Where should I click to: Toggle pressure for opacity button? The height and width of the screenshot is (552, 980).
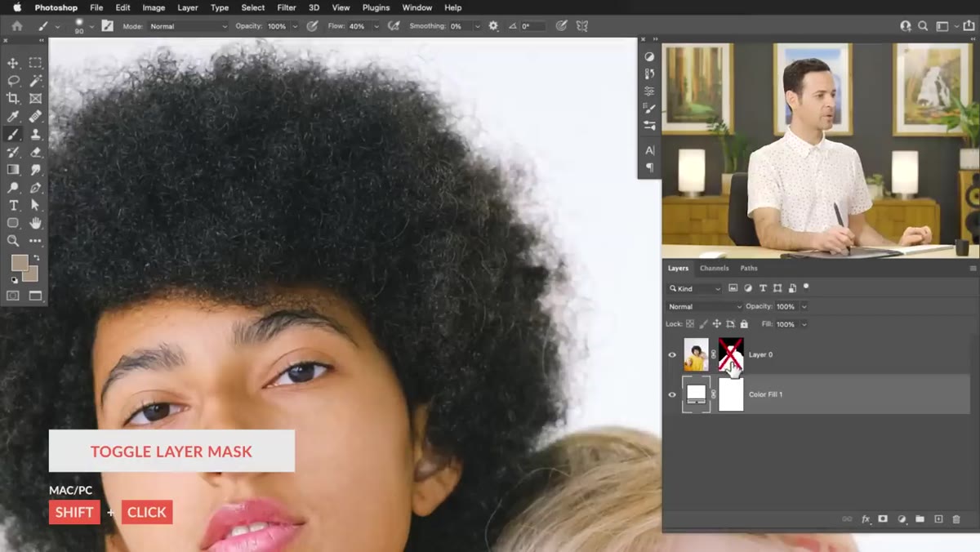312,26
